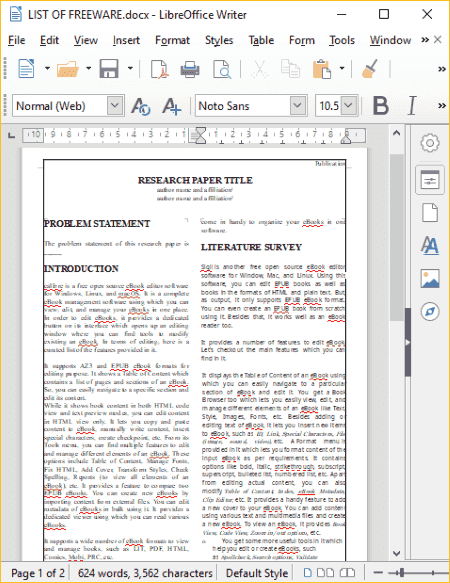This screenshot has height=583, width=450.
Task: Click the LITERATURE SURVEY heading
Action: tap(251, 247)
